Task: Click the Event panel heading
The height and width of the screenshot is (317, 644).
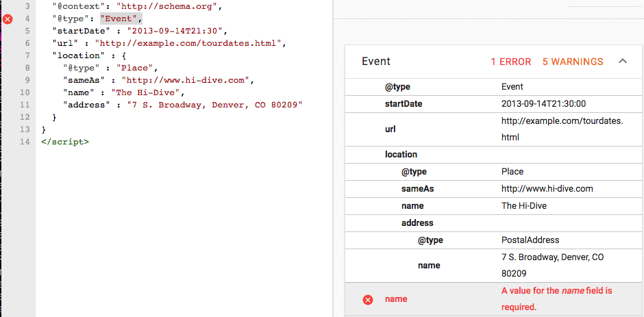Action: click(376, 62)
